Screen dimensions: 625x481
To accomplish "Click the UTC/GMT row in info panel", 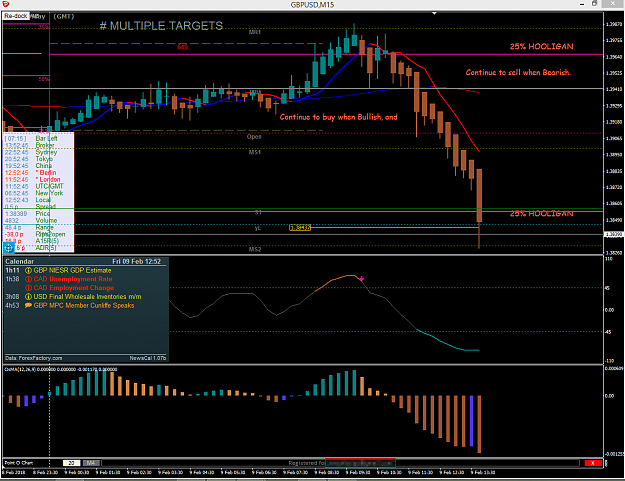I will point(34,187).
